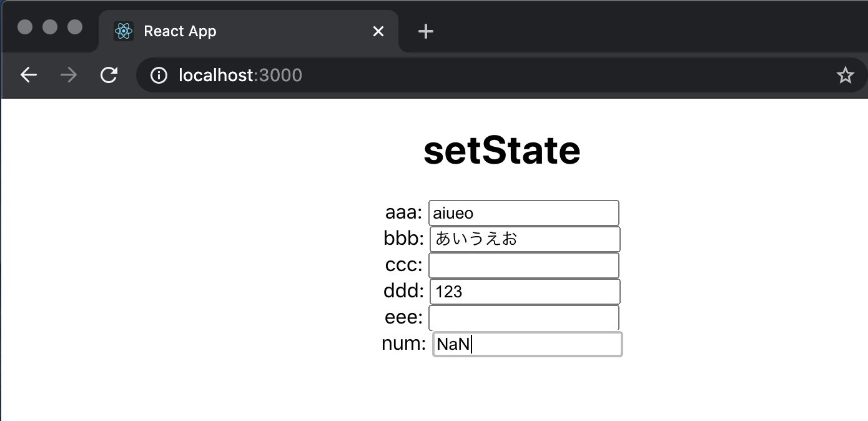Click inside the bbb field containing あいうえお
868x421 pixels.
524,239
